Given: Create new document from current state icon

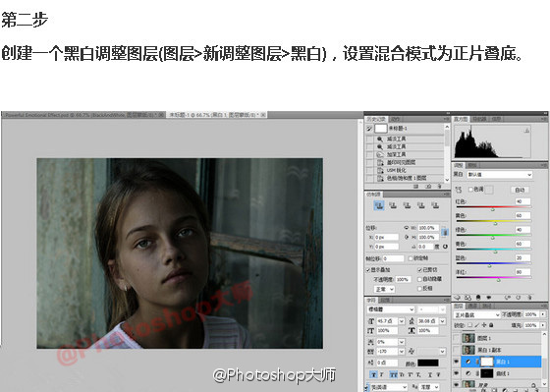Looking at the screenshot, I should pyautogui.click(x=416, y=187).
